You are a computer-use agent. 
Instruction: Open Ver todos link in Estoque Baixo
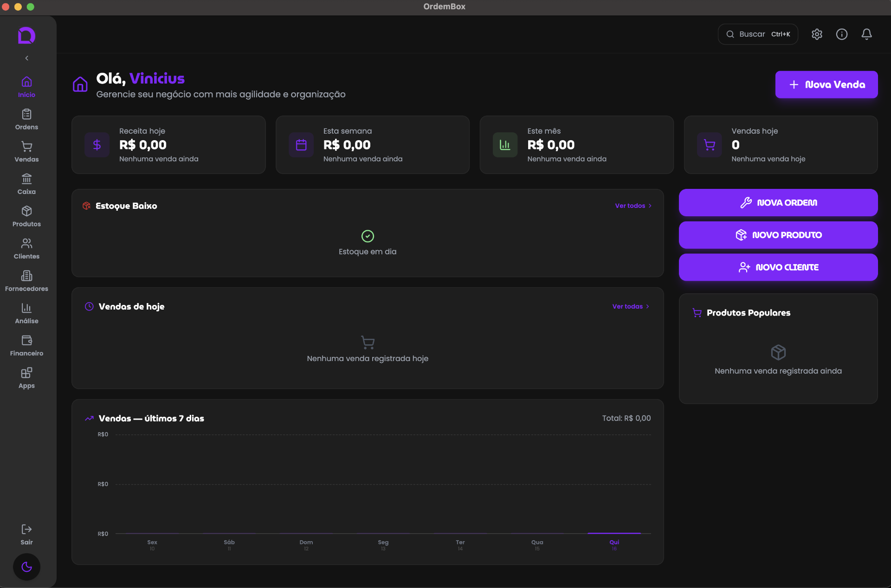633,206
